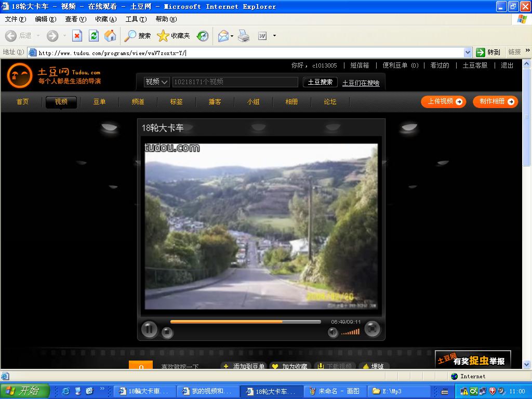Viewport: 532px width, 399px height.
Task: Open the Windows 开始 Start button
Action: point(25,391)
